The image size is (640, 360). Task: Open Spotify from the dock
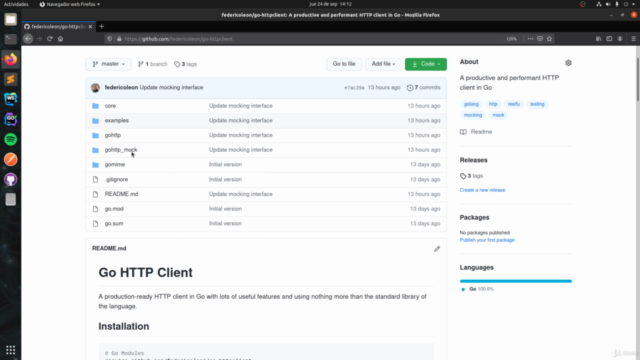[x=11, y=139]
